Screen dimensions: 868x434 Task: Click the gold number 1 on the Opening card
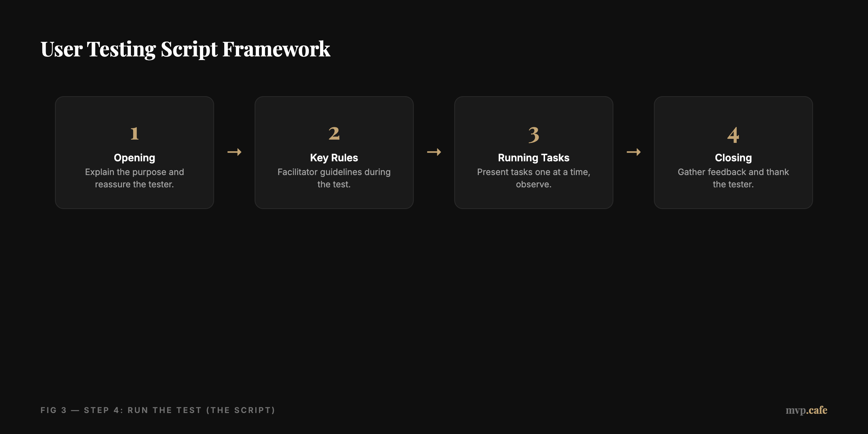click(134, 134)
